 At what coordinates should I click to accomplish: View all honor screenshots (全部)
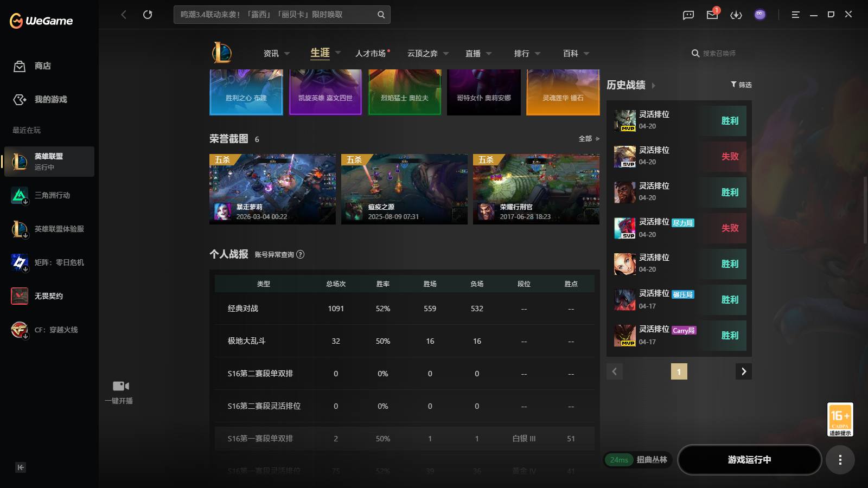coord(589,139)
